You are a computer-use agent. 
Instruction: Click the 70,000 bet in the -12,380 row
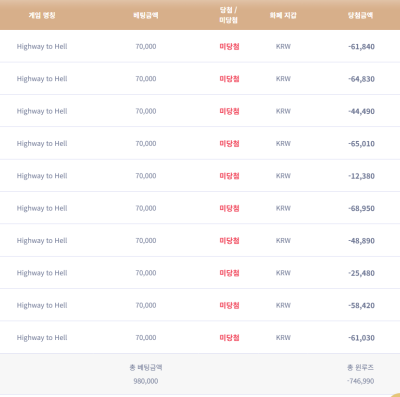pyautogui.click(x=146, y=176)
